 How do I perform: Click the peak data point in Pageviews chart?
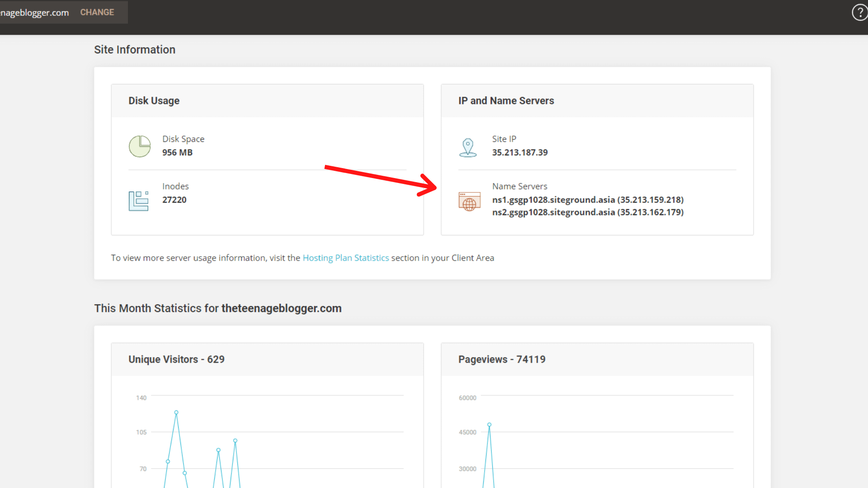pyautogui.click(x=489, y=425)
